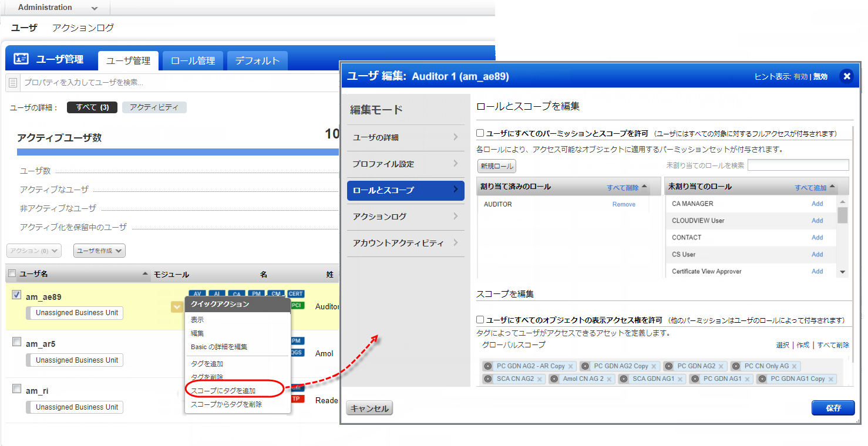This screenshot has width=868, height=446.
Task: Click the ユーザ管理 ID card icon
Action: click(21, 59)
